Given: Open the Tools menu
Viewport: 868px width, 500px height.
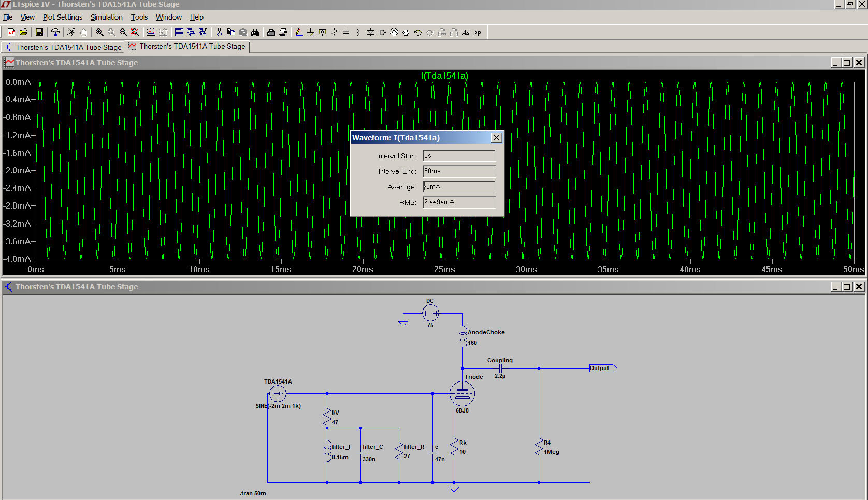Looking at the screenshot, I should [139, 17].
